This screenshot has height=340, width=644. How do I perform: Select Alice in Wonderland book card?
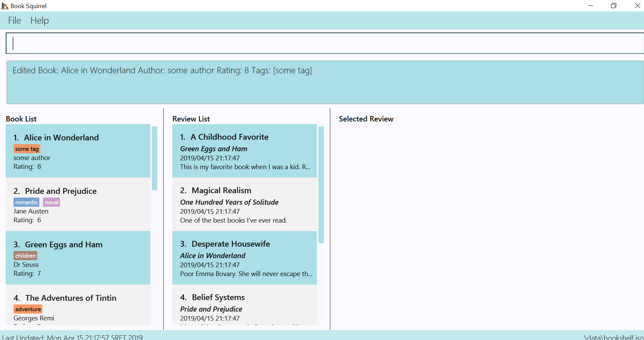click(78, 151)
